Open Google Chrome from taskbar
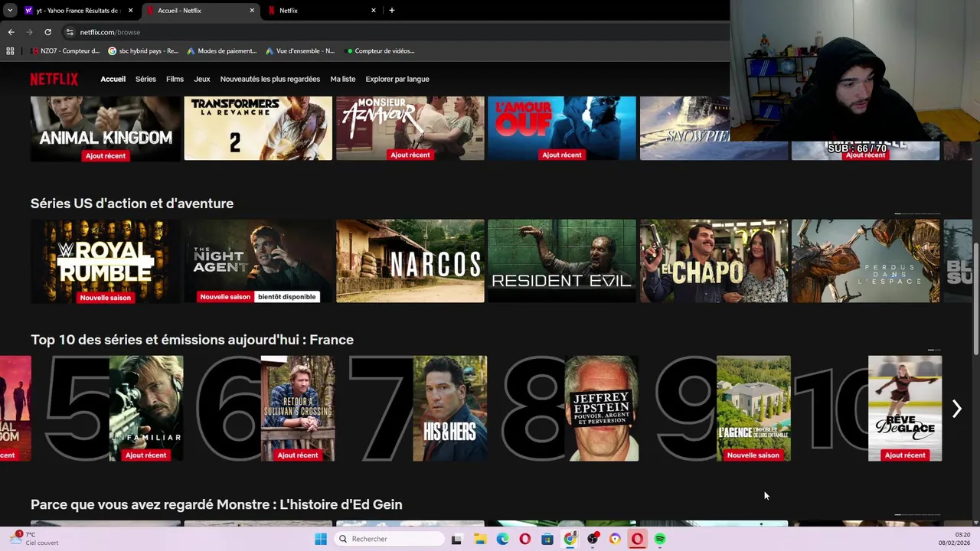 (570, 539)
